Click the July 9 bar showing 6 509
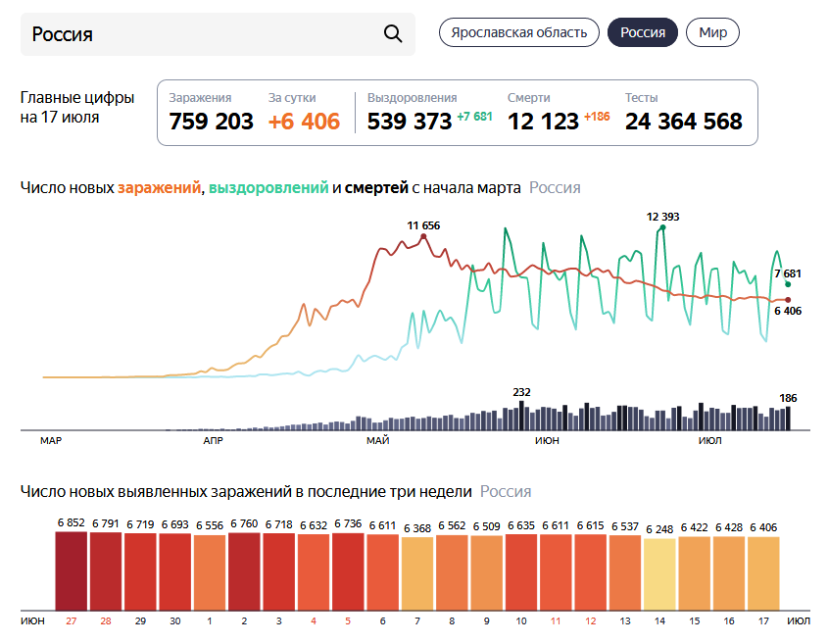828x644 pixels. pos(486,573)
